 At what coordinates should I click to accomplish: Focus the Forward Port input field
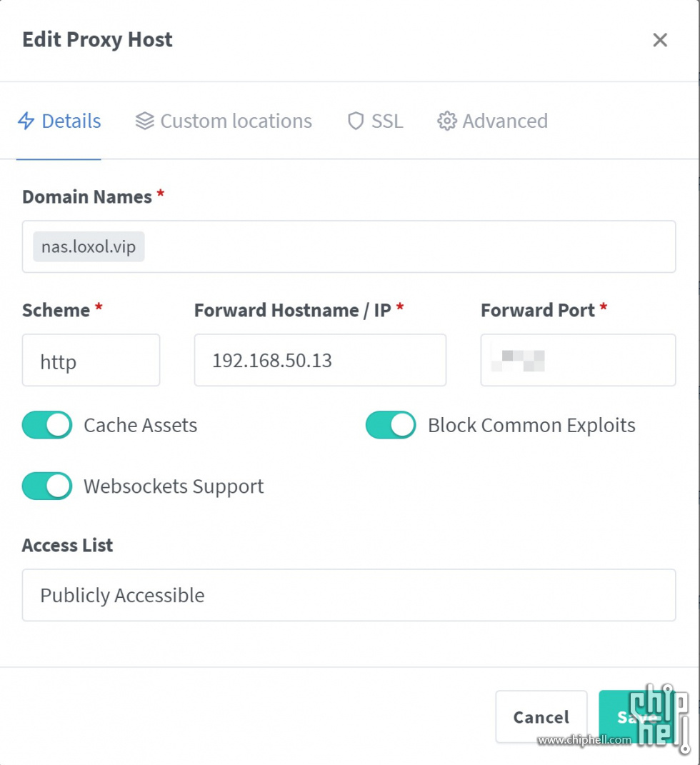click(578, 360)
